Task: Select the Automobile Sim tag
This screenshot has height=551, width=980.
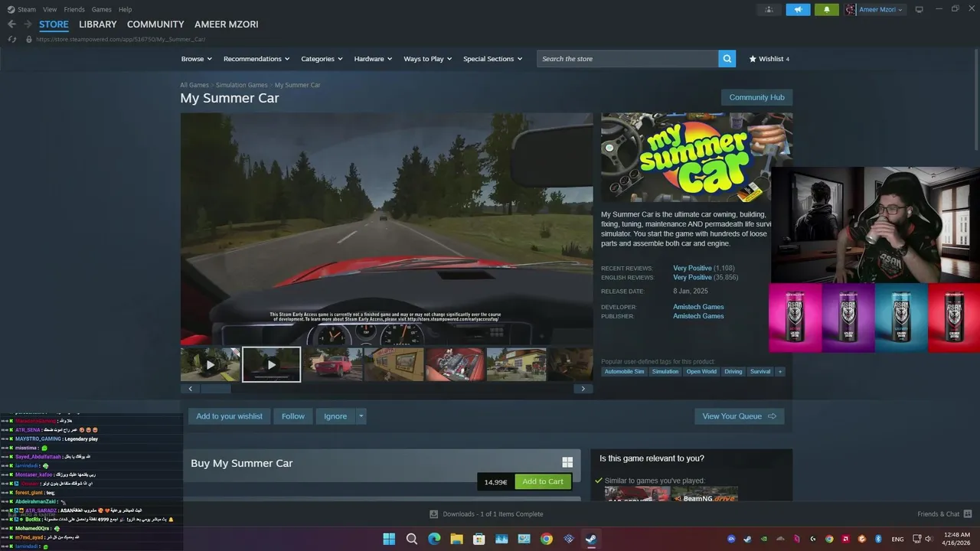Action: [x=624, y=371]
